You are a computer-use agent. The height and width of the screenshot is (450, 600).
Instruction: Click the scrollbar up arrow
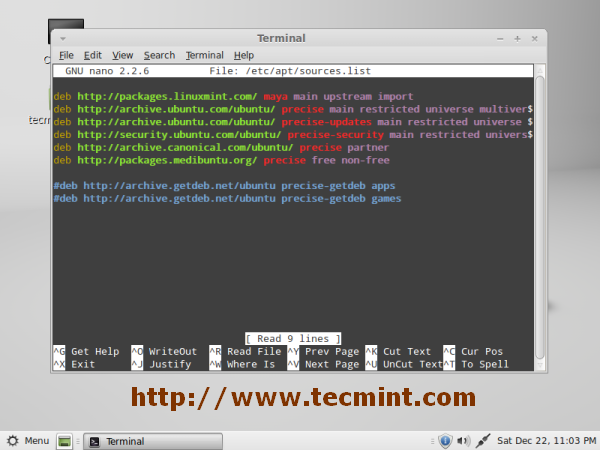coord(540,70)
